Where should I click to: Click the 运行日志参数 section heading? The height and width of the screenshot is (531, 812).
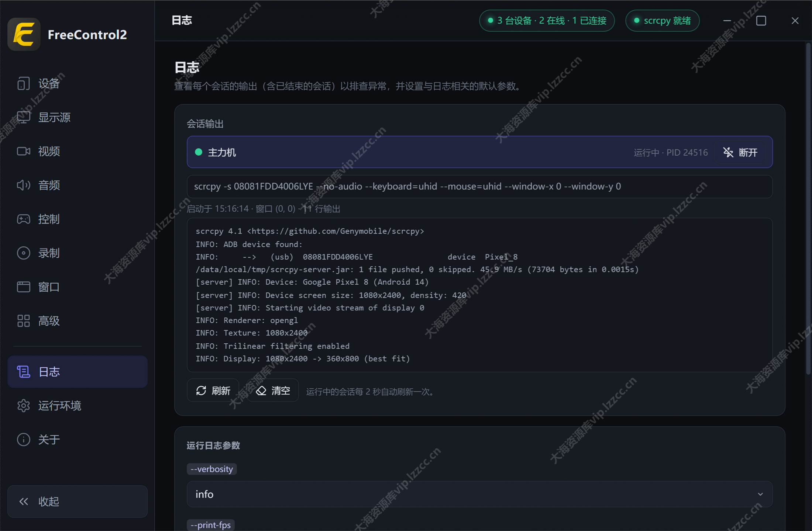[x=213, y=445]
